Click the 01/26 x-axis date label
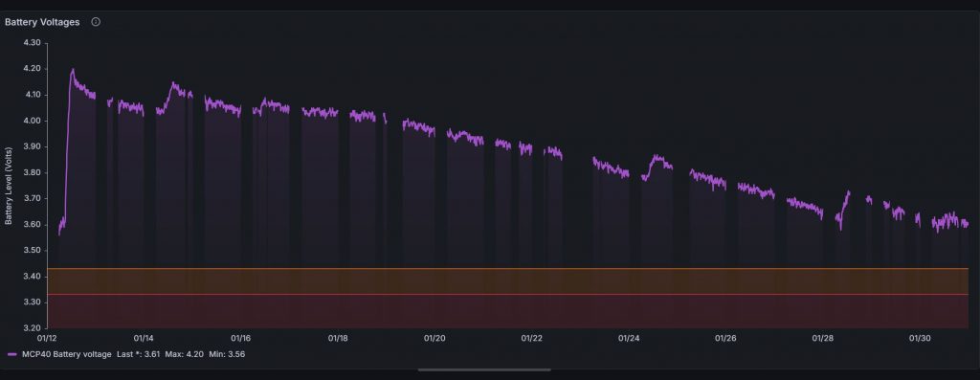The width and height of the screenshot is (980, 380). pos(725,338)
